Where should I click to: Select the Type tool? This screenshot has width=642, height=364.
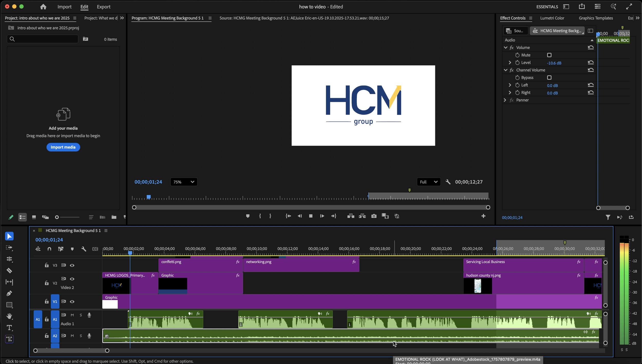pos(9,328)
